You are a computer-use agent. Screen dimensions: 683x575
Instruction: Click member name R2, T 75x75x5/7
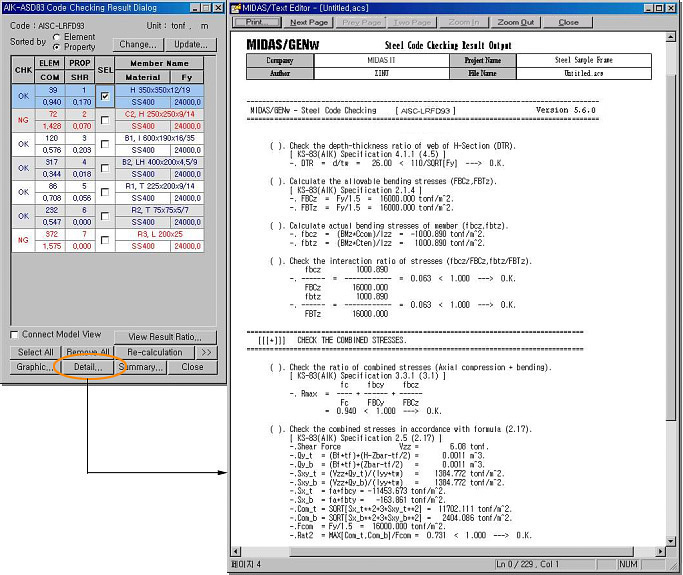[x=160, y=210]
